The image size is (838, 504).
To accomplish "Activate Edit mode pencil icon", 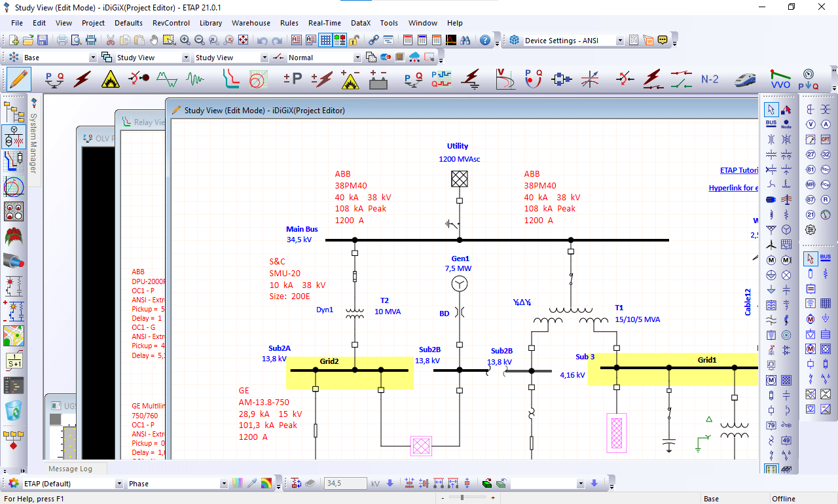I will [x=18, y=79].
